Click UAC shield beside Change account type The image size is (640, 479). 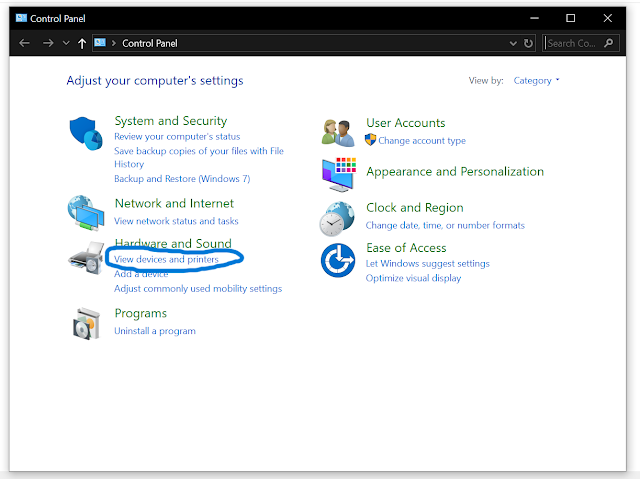coord(370,140)
